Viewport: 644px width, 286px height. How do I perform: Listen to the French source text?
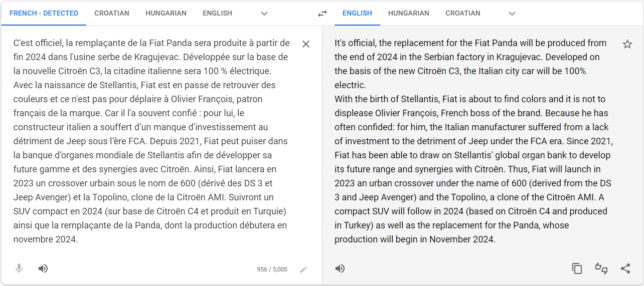pos(43,268)
